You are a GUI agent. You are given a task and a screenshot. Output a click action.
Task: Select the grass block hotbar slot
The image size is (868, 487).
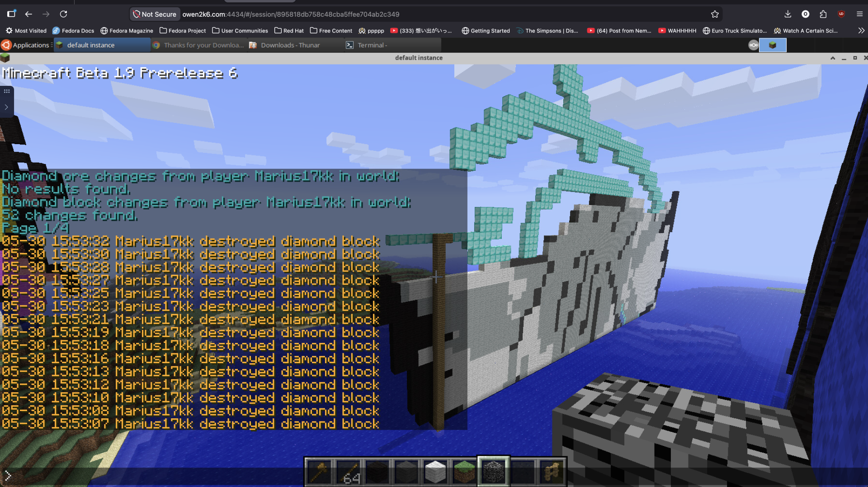(x=464, y=472)
